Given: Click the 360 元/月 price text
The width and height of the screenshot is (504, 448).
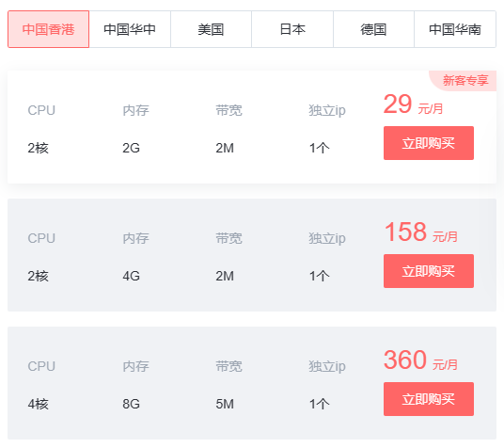Looking at the screenshot, I should (x=420, y=360).
